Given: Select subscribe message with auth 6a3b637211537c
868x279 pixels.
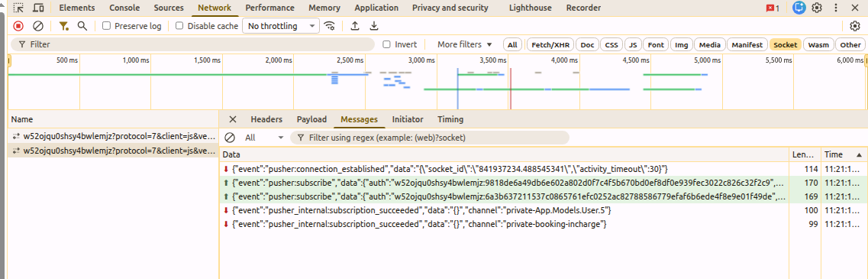Looking at the screenshot, I should tap(505, 196).
